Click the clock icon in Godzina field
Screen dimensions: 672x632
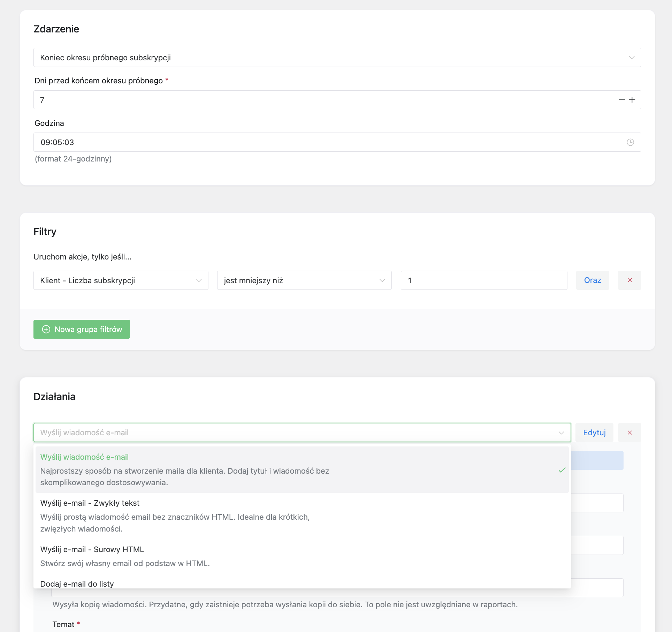[x=630, y=142]
